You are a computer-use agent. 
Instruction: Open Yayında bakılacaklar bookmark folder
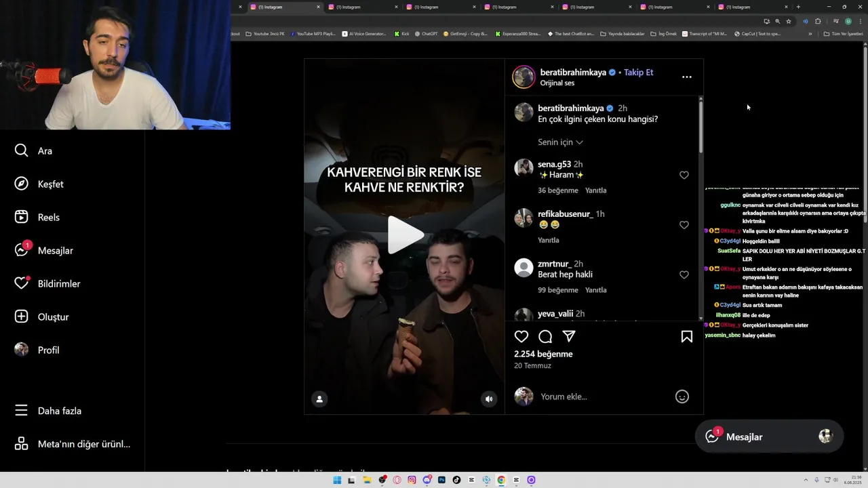(x=622, y=34)
